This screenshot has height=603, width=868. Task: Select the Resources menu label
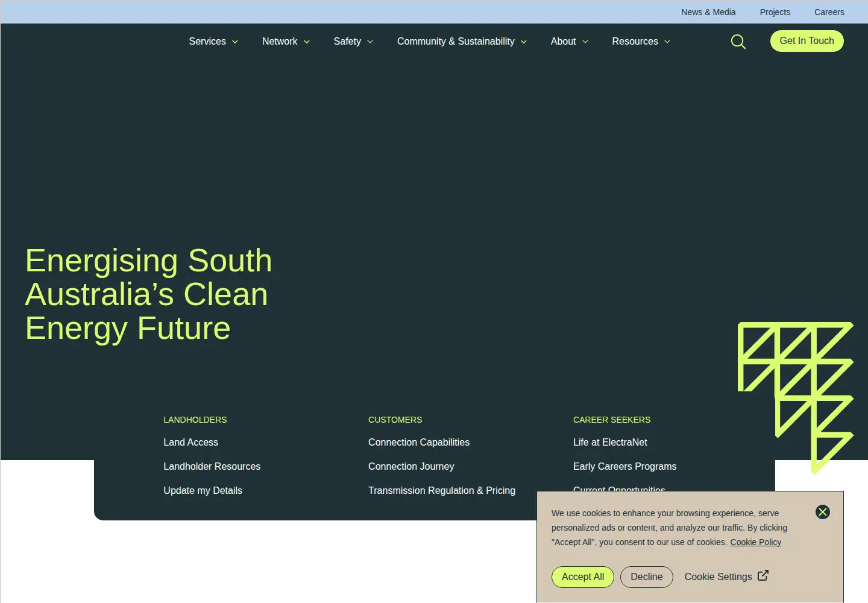(635, 41)
